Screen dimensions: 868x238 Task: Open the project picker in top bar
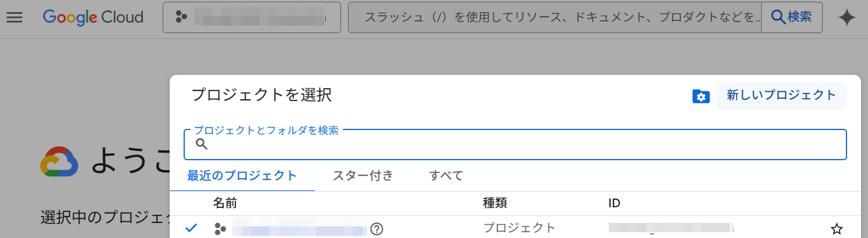click(x=252, y=17)
